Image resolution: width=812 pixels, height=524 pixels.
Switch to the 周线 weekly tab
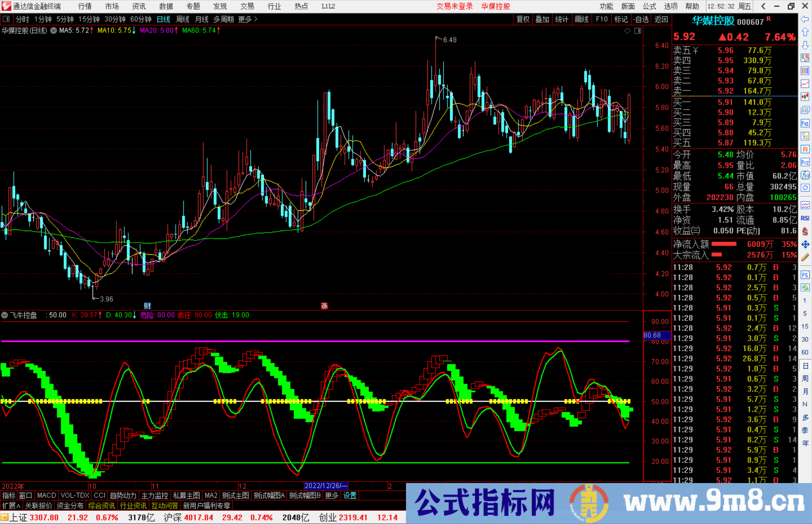click(183, 19)
